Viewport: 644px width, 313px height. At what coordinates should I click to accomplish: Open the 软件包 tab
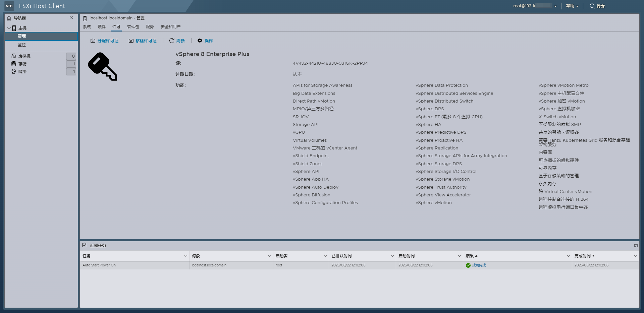coord(133,27)
